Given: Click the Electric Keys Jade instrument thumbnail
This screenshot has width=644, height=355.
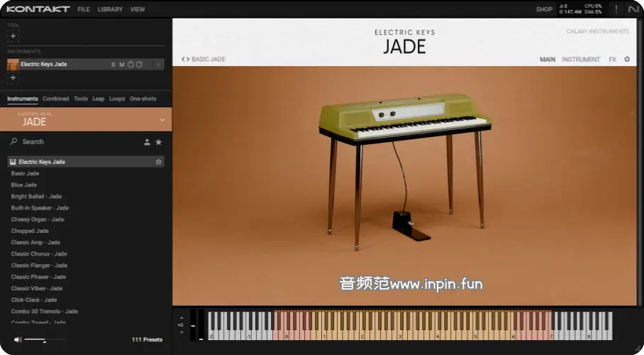Looking at the screenshot, I should point(13,64).
